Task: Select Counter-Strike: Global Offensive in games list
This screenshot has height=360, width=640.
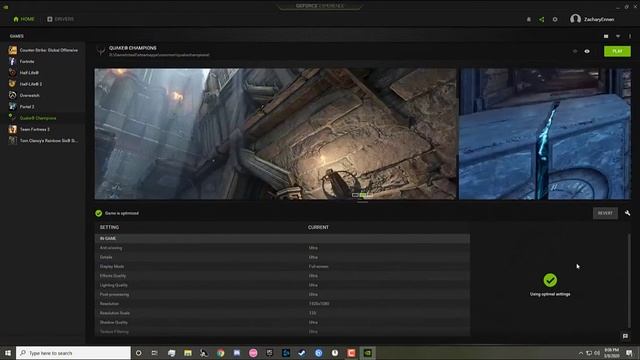Action: pyautogui.click(x=43, y=50)
